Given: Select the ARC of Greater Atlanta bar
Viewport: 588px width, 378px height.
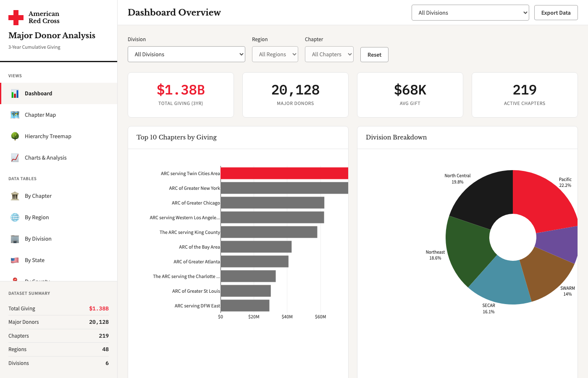Looking at the screenshot, I should [x=255, y=262].
